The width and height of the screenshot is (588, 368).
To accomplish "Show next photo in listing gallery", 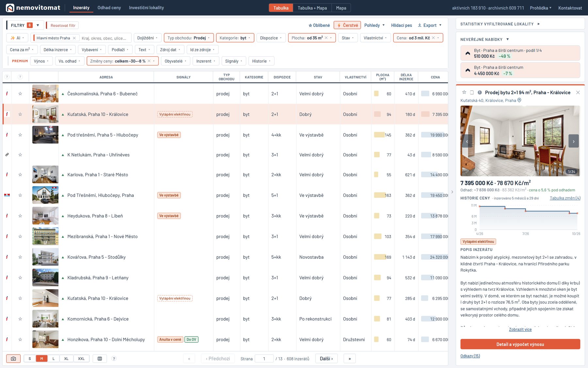I will [x=573, y=141].
